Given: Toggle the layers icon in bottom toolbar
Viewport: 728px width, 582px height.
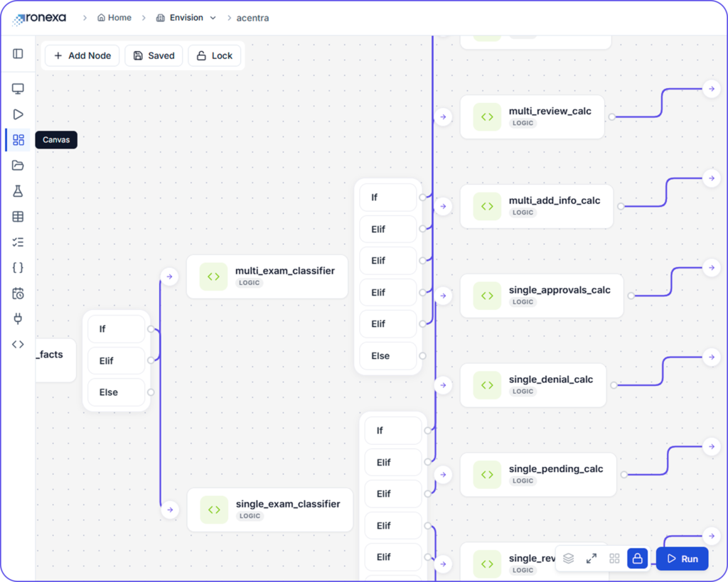Looking at the screenshot, I should click(568, 559).
